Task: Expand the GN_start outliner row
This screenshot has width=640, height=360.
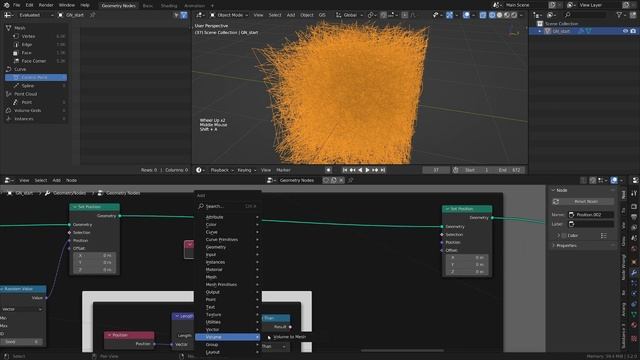Action: pos(540,31)
